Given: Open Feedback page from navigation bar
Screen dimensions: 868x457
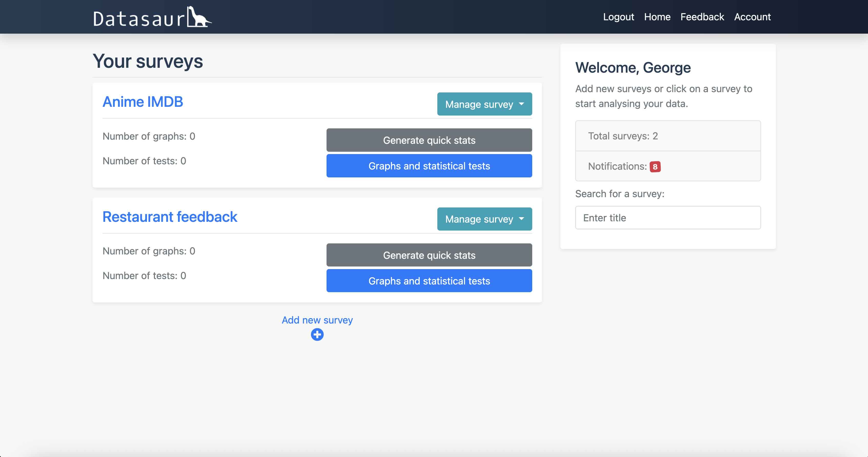Looking at the screenshot, I should pos(702,17).
